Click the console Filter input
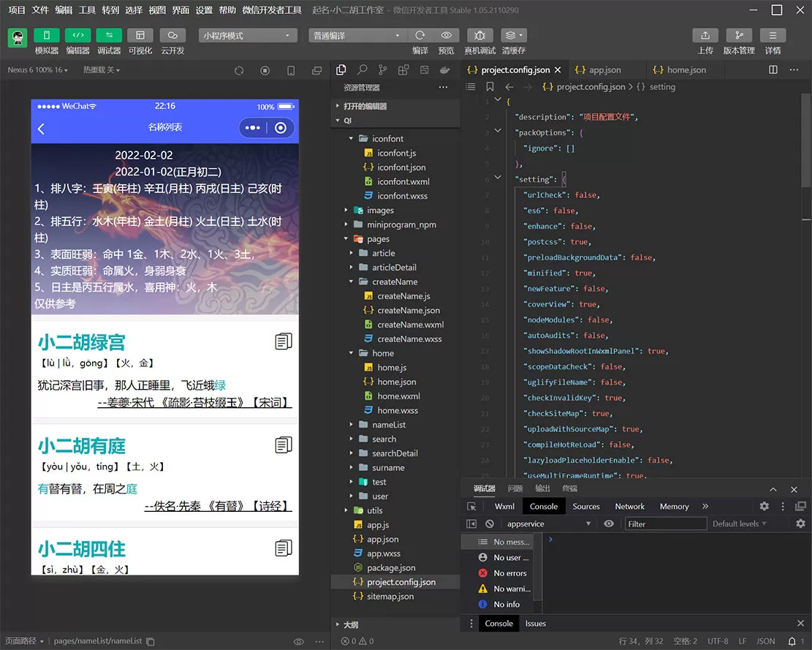The image size is (812, 650). tap(665, 524)
